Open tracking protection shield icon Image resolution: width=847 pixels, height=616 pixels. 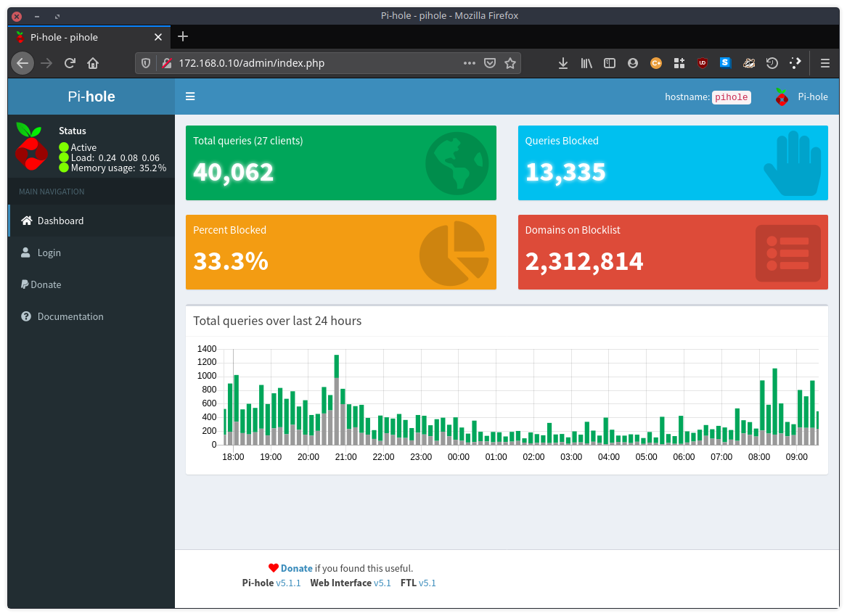[x=146, y=63]
